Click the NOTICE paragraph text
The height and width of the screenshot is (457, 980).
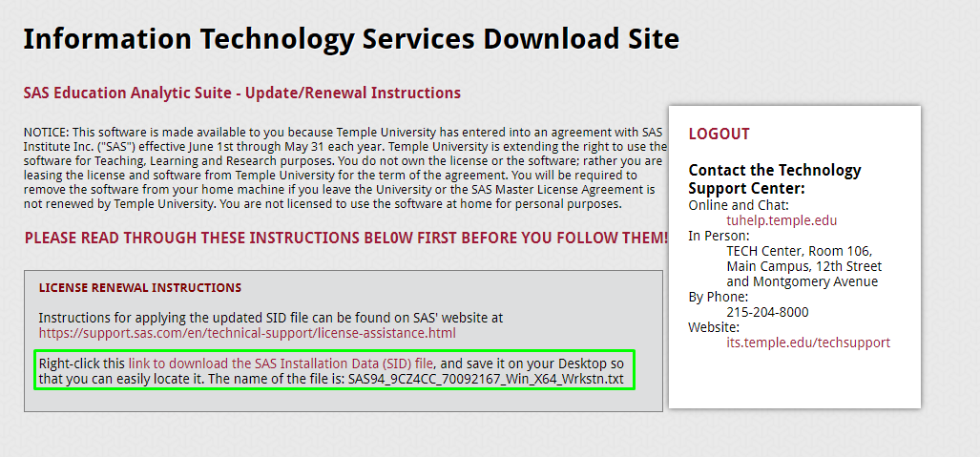coord(345,168)
